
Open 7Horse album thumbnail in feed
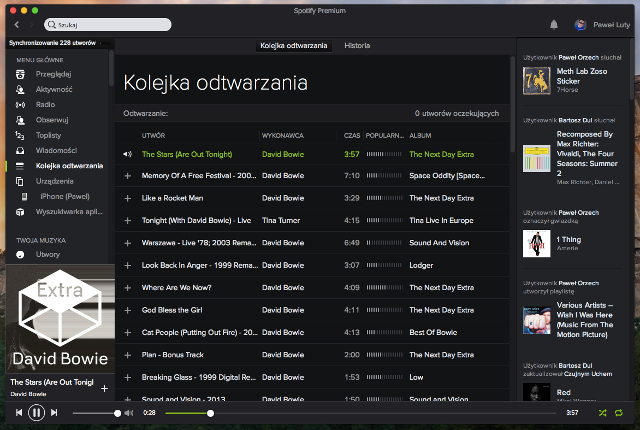[537, 81]
